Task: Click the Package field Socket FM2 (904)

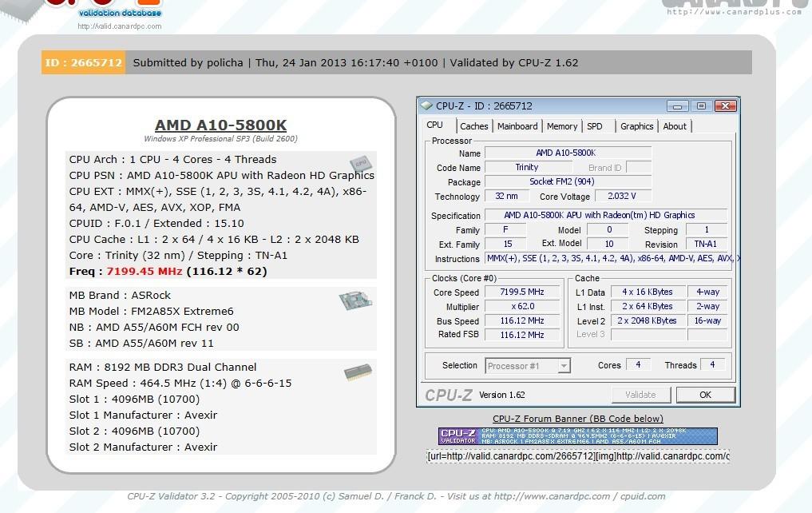Action: [x=568, y=182]
